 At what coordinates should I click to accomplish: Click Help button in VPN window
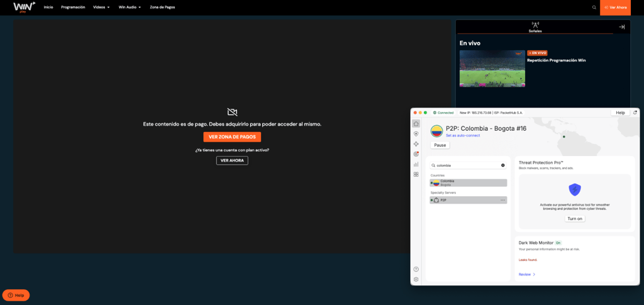620,113
